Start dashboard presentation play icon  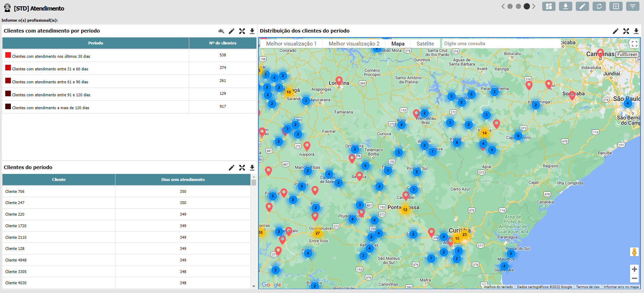[616, 6]
